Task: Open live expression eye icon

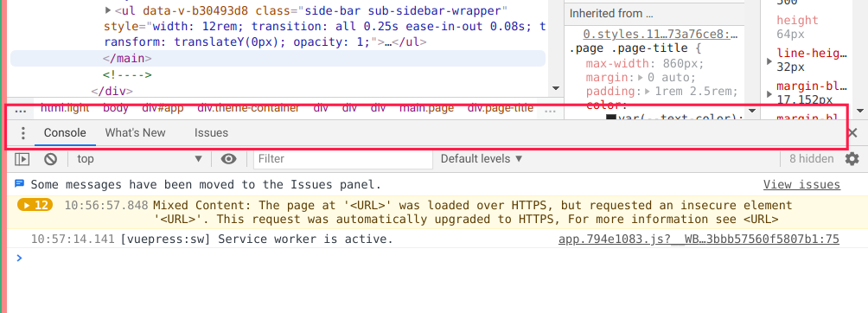Action: pyautogui.click(x=228, y=159)
